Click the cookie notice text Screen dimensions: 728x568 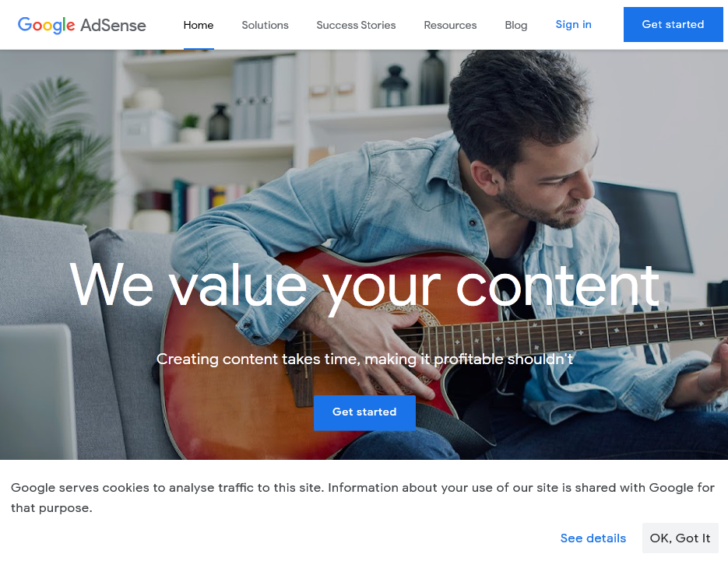[362, 497]
